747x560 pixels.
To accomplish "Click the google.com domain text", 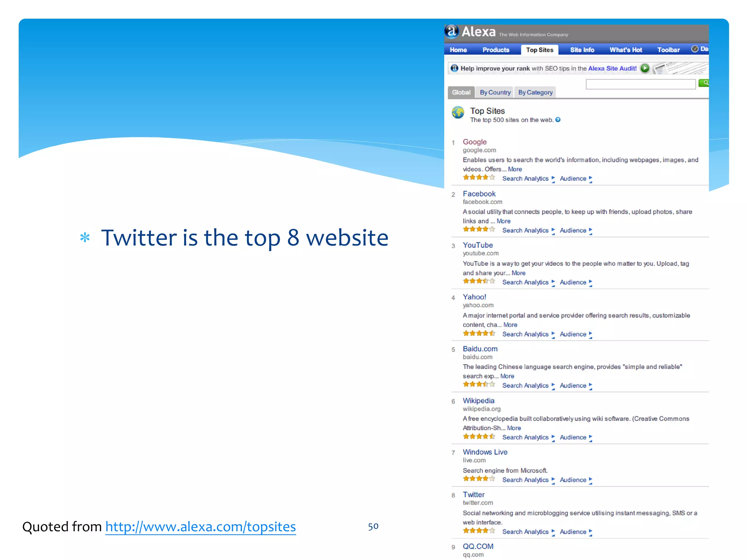I will tap(479, 150).
